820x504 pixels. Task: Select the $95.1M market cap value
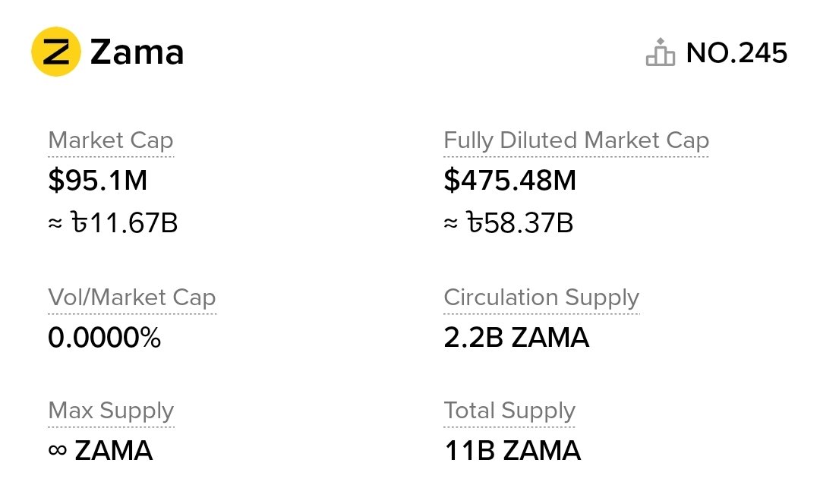pos(97,181)
